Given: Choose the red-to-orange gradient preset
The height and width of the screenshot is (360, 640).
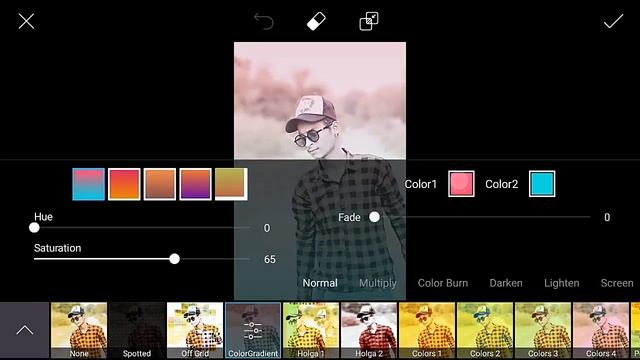Looking at the screenshot, I should [x=124, y=184].
